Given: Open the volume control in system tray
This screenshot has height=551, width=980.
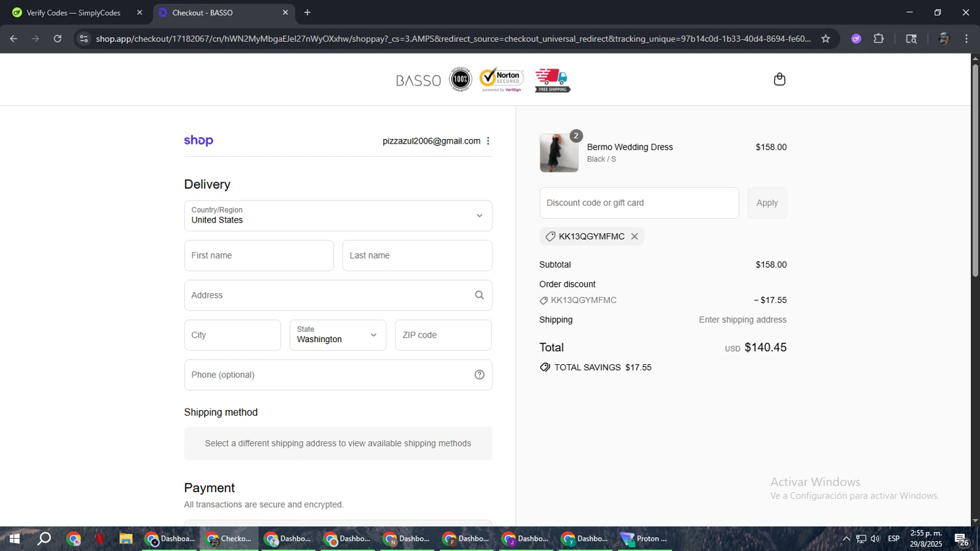Looking at the screenshot, I should click(x=875, y=539).
